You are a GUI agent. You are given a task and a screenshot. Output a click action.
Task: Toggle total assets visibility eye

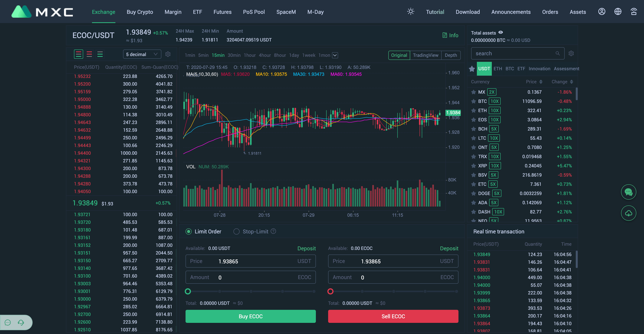pyautogui.click(x=500, y=33)
